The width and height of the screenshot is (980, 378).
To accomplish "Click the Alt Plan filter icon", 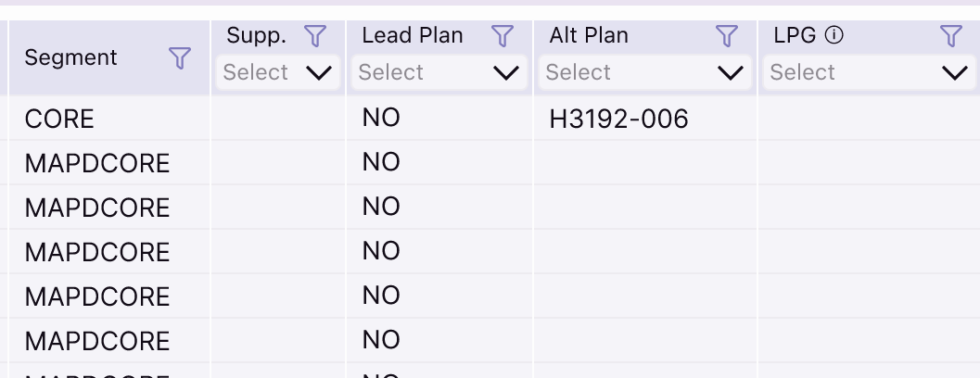I will (727, 36).
